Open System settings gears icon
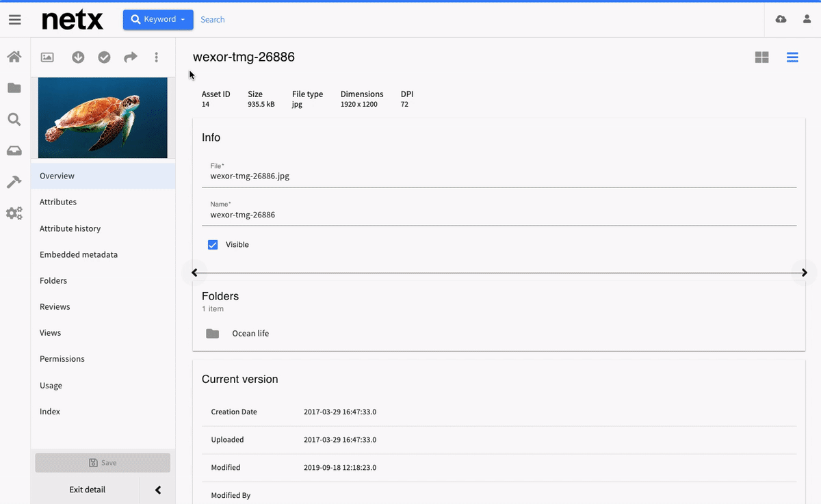821x504 pixels. [x=14, y=213]
